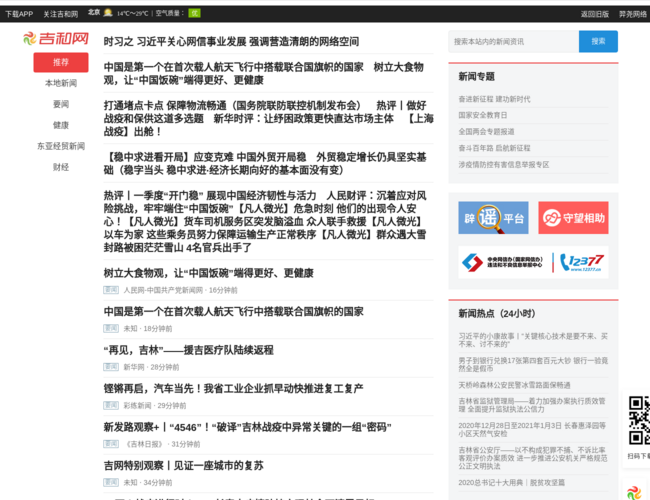Click the 要闻 tag under 铿锵再启 article
Screen dimensions: 650x500
(x=111, y=405)
